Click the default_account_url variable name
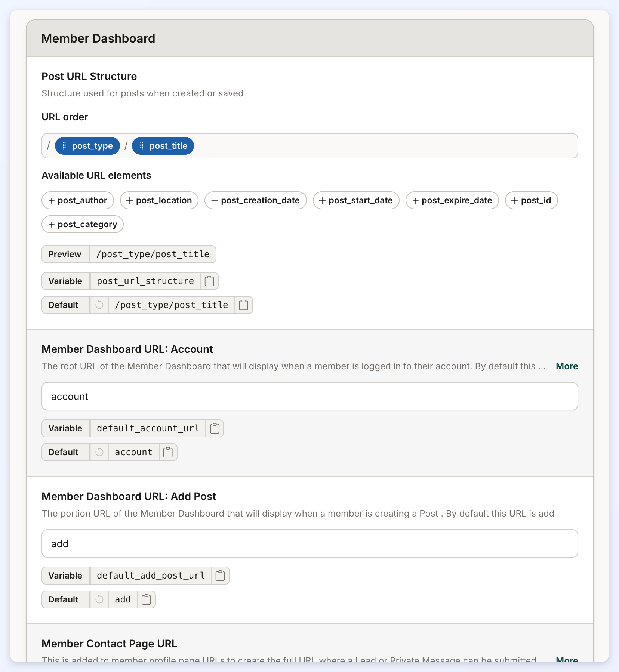The width and height of the screenshot is (619, 672). point(148,428)
